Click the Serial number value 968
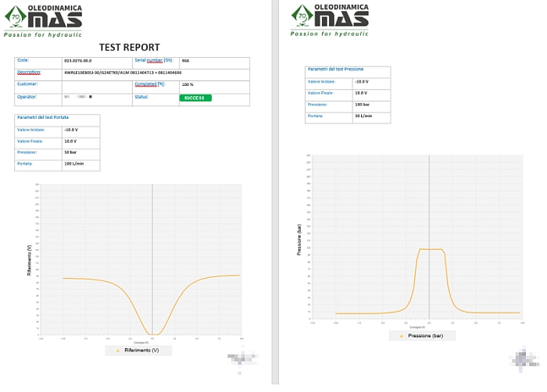The image size is (547, 392). pos(186,60)
